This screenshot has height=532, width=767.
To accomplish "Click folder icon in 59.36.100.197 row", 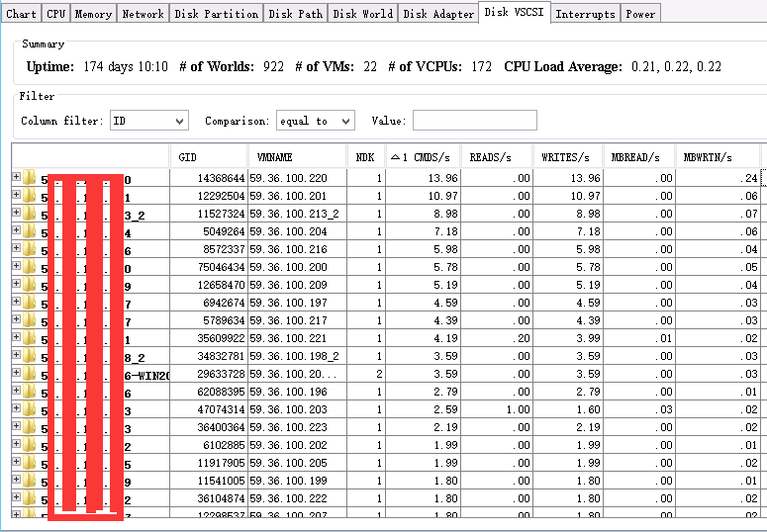I will point(30,302).
